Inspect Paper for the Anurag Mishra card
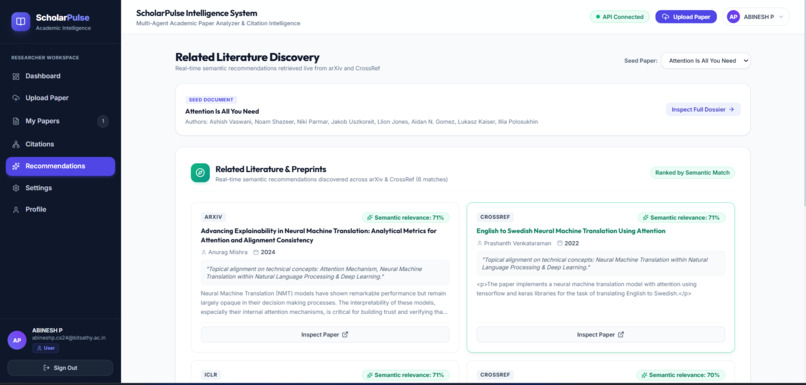The width and height of the screenshot is (806, 385). (x=325, y=335)
